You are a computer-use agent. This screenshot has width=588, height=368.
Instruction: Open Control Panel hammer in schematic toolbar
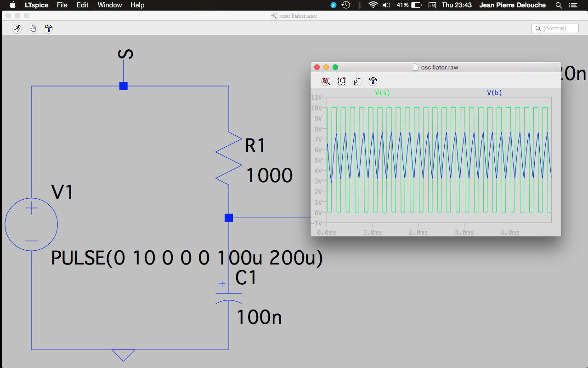(x=48, y=29)
